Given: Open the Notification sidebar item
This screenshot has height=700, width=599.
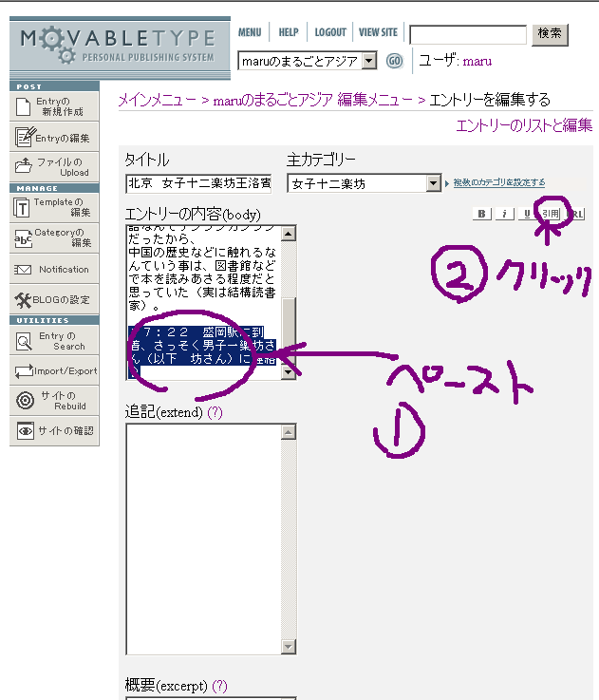Looking at the screenshot, I should coord(54,269).
